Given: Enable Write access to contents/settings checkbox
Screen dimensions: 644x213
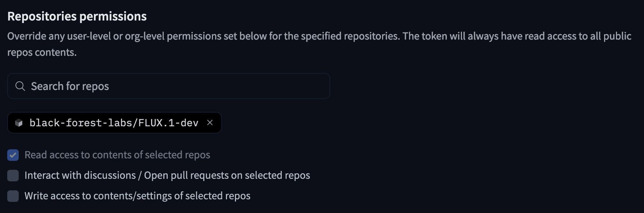Looking at the screenshot, I should (13, 196).
